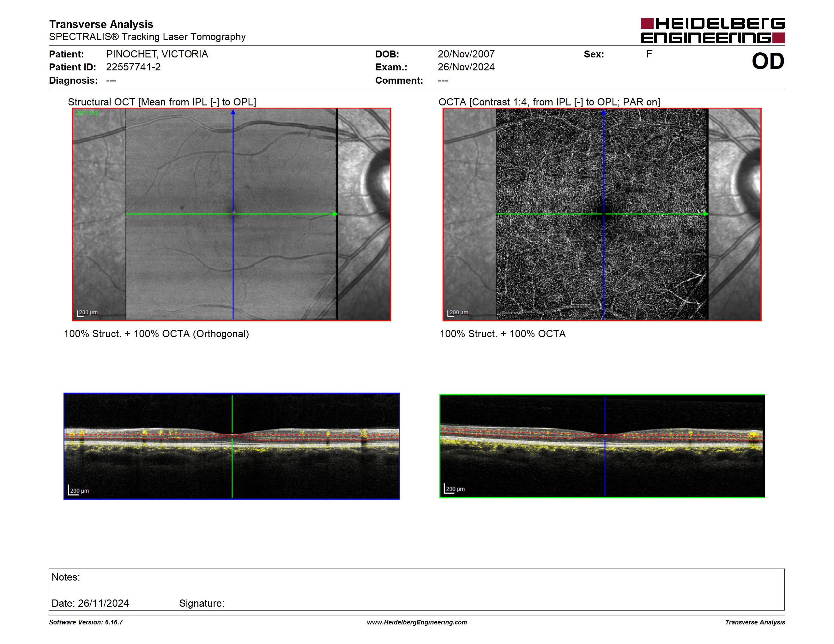Click the green arrowhead on Structural OCT scan line
The width and height of the screenshot is (834, 644).
(335, 214)
